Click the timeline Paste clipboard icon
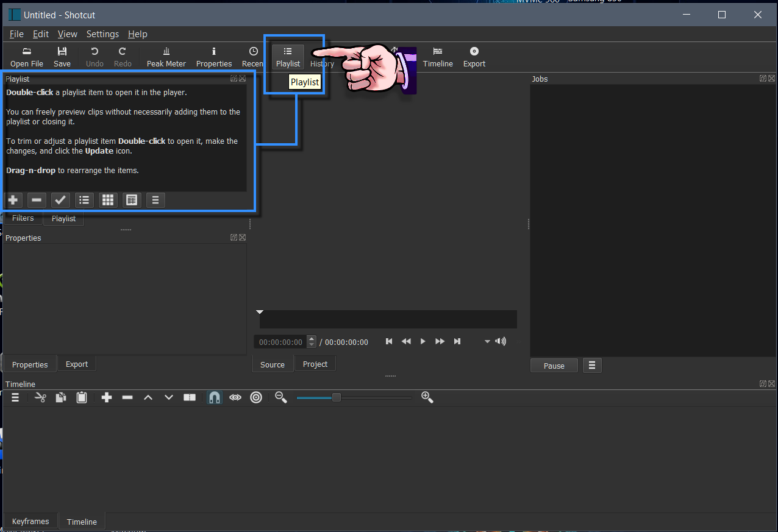This screenshot has height=532, width=778. (x=82, y=397)
